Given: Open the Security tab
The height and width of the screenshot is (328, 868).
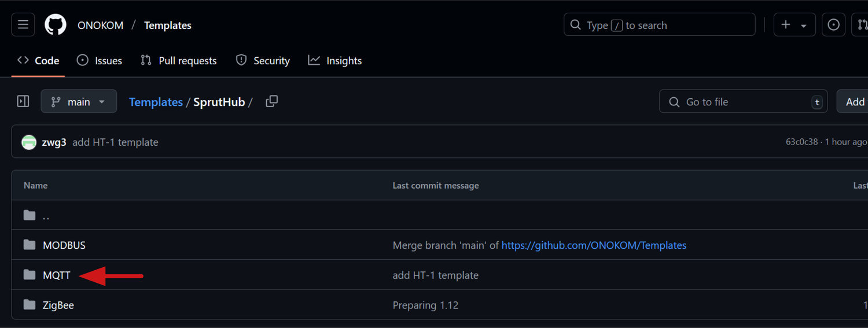Looking at the screenshot, I should pyautogui.click(x=263, y=61).
